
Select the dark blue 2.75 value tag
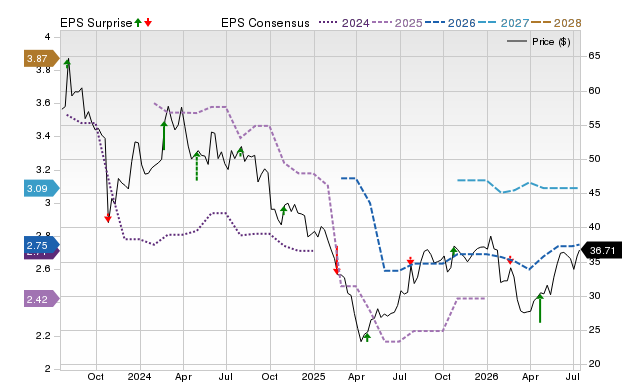pyautogui.click(x=42, y=245)
